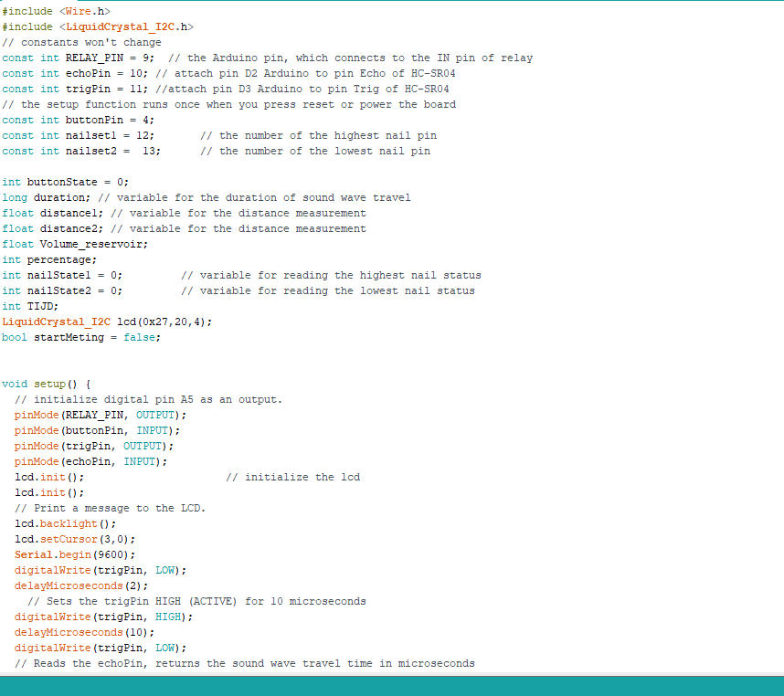Click 'RELAY_PIN = 9' declaration
784x696 pixels.
tap(78, 58)
